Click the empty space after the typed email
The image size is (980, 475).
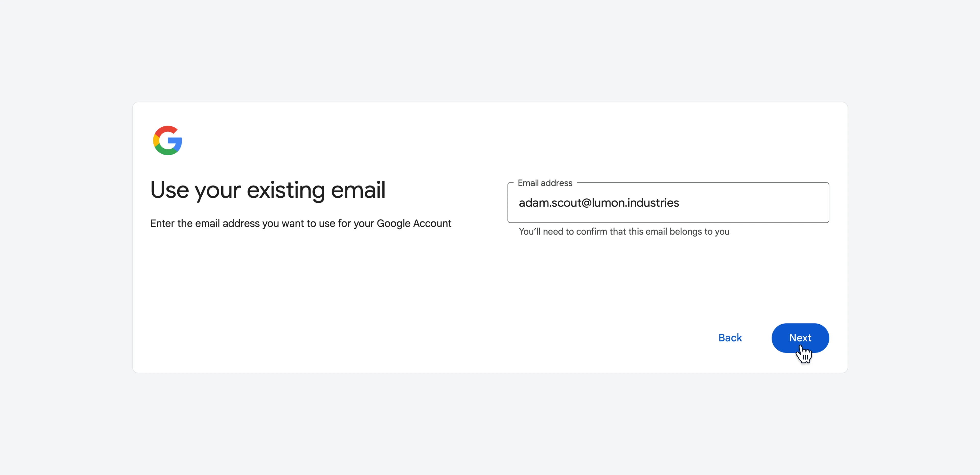pos(753,203)
